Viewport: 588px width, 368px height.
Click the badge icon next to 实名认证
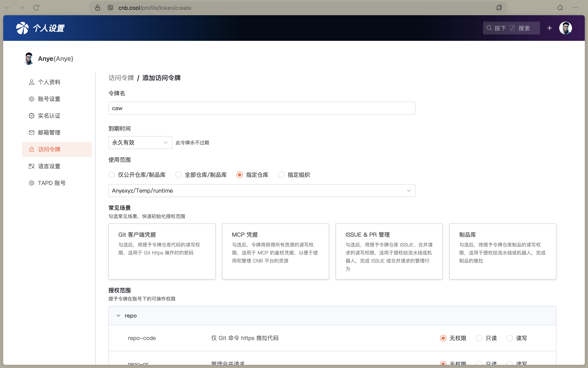tap(31, 116)
